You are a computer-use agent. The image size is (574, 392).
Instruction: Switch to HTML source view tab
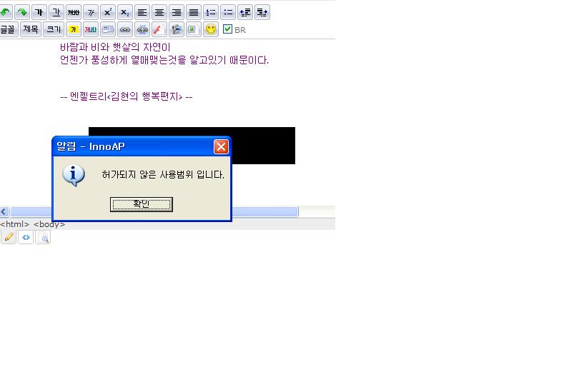click(x=26, y=238)
